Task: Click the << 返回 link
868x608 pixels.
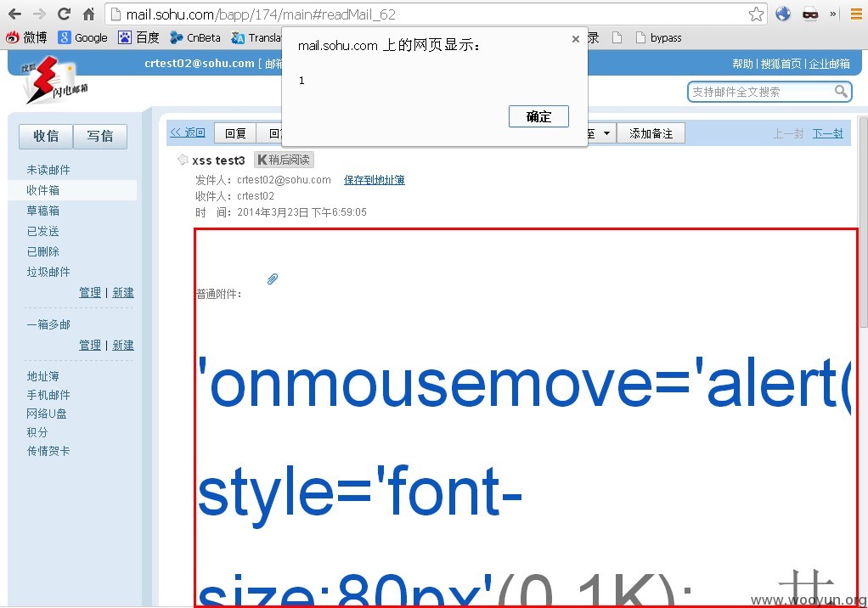Action: [x=188, y=132]
